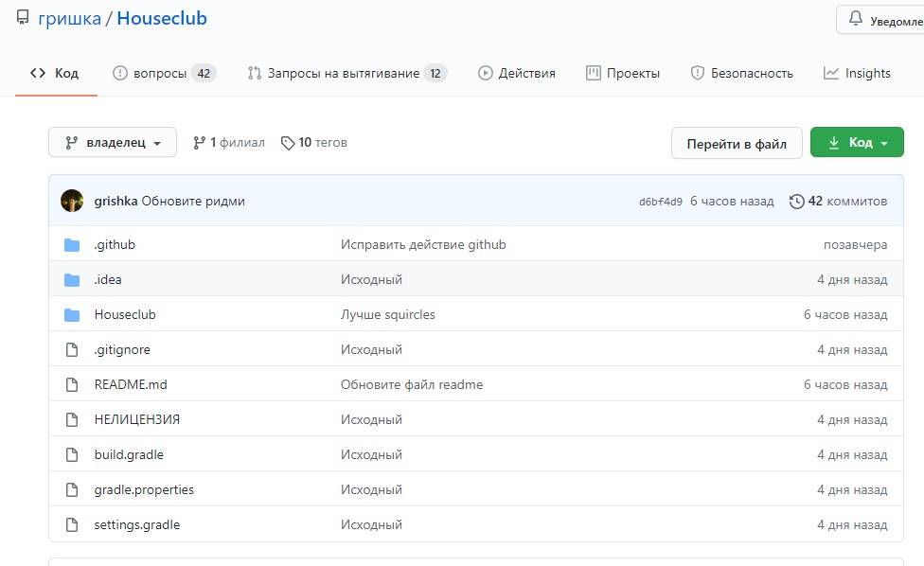Expand the green Код download dropdown
The image size is (924, 566).
point(857,143)
